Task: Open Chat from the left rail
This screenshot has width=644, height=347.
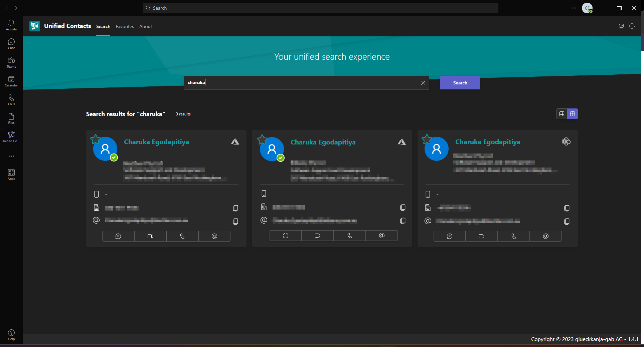Action: pos(11,44)
